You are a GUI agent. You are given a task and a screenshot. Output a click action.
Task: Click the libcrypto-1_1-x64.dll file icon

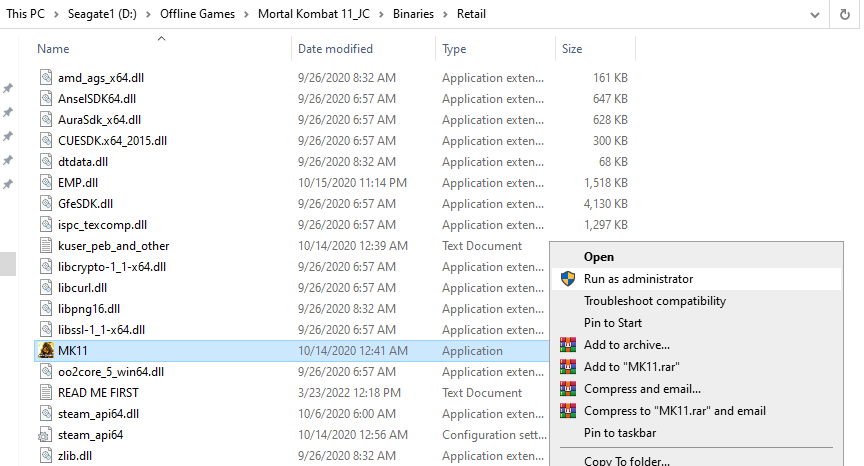[46, 266]
